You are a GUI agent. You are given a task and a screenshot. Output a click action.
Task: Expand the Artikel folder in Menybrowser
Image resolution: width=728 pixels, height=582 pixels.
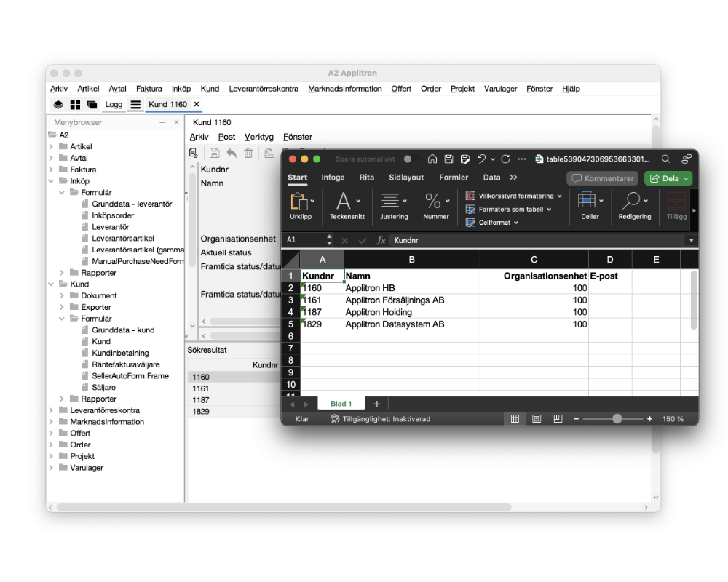(51, 147)
